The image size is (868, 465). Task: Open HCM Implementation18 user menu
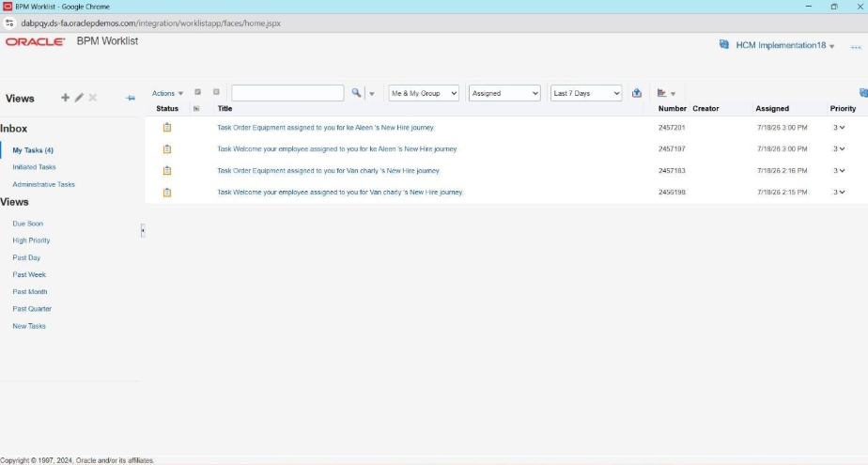point(785,45)
